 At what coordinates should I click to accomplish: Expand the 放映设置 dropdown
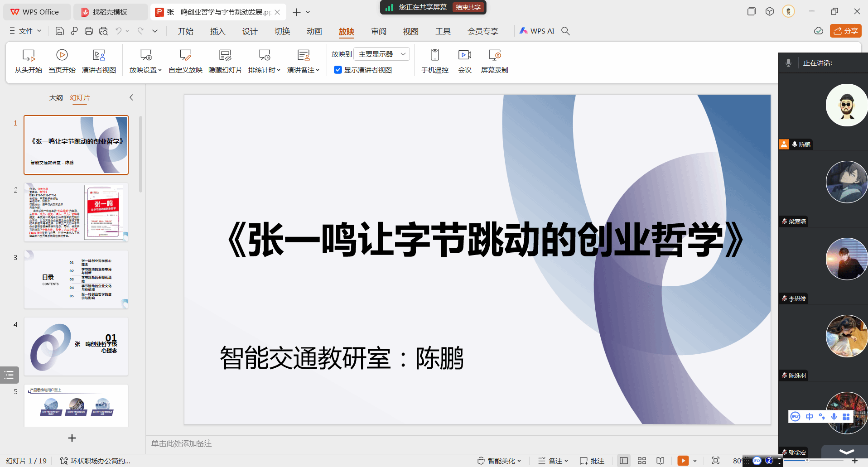pyautogui.click(x=145, y=70)
